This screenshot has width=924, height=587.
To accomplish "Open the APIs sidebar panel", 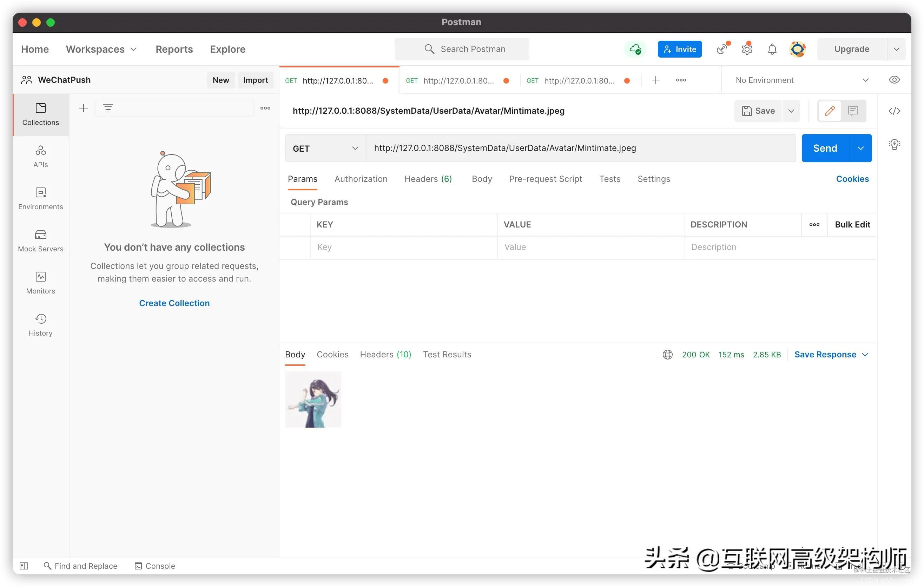I will [x=41, y=157].
